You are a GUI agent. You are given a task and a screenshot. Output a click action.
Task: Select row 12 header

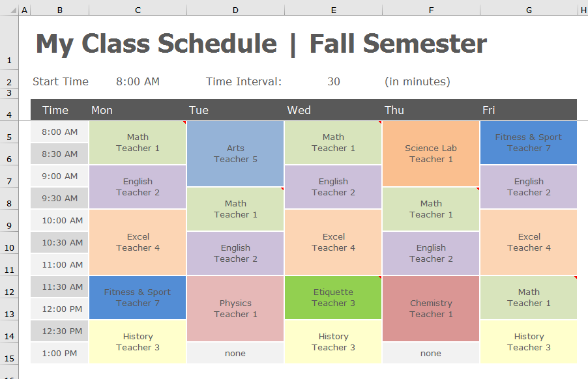click(9, 287)
